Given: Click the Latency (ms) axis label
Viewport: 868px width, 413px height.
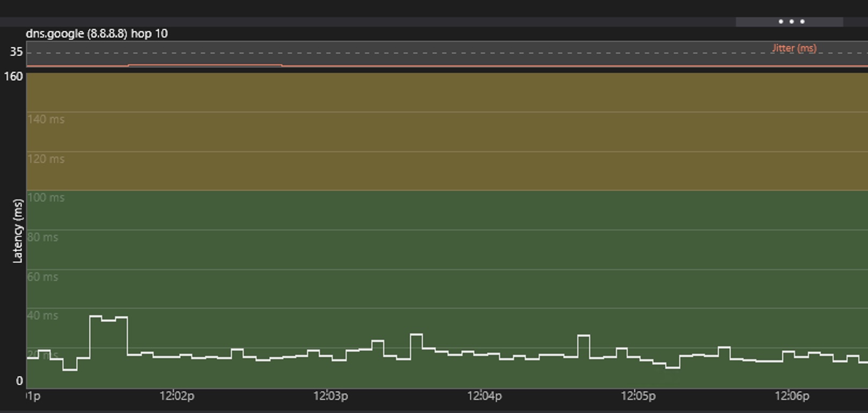Looking at the screenshot, I should [x=18, y=231].
